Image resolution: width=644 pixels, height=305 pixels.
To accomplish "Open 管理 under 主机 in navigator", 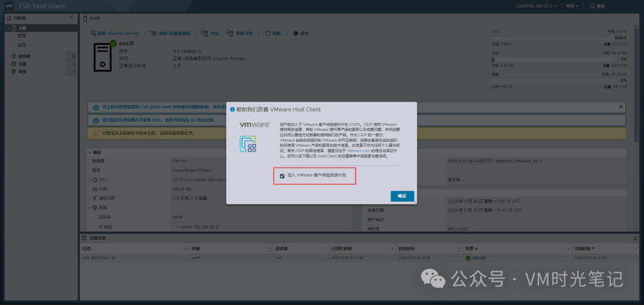I will click(x=22, y=36).
